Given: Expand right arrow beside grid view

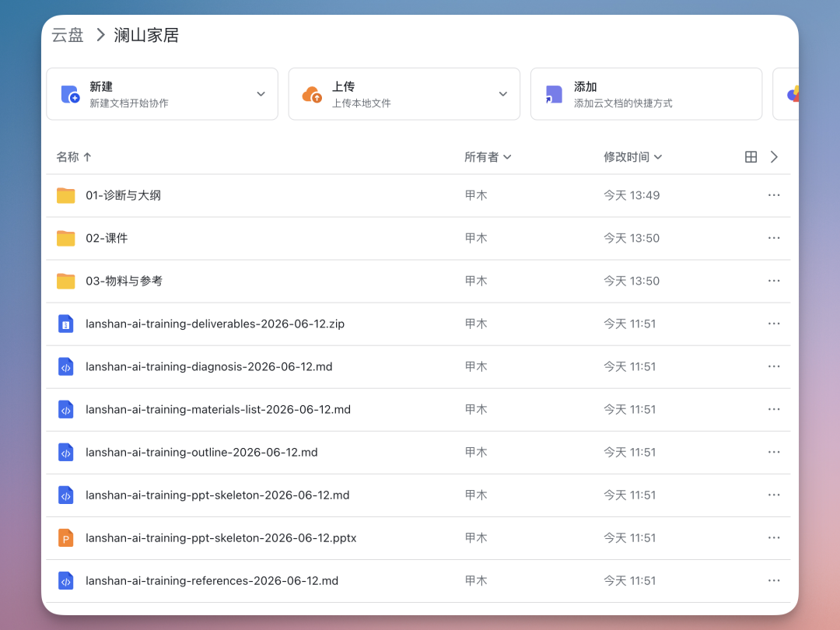Looking at the screenshot, I should (x=774, y=157).
